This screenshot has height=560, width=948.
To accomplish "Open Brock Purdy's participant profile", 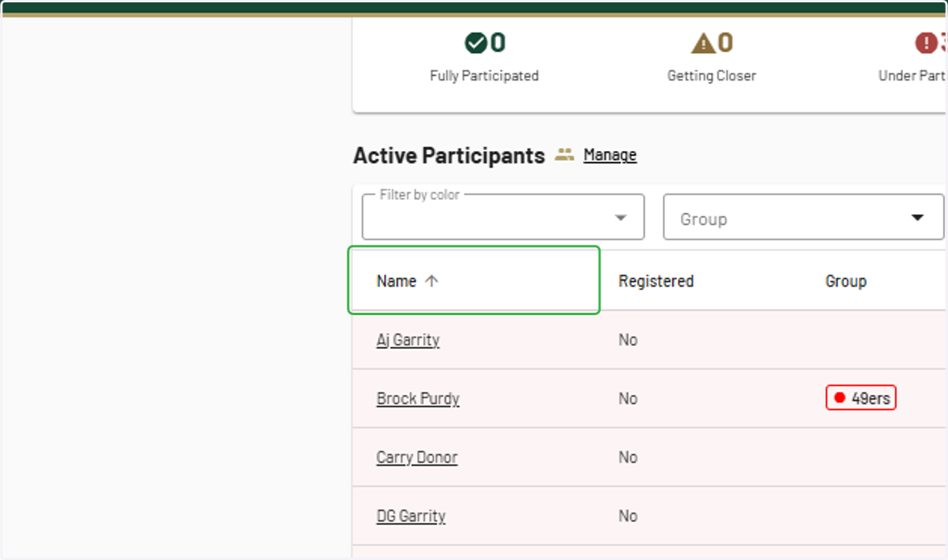I will (x=418, y=399).
